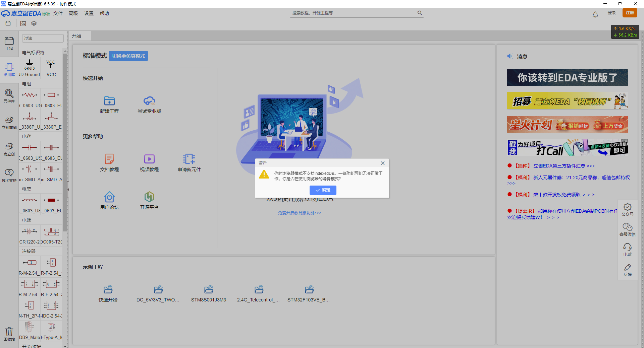This screenshot has height=348, width=644.
Task: Click the 过滤 filter input field
Action: coord(43,39)
